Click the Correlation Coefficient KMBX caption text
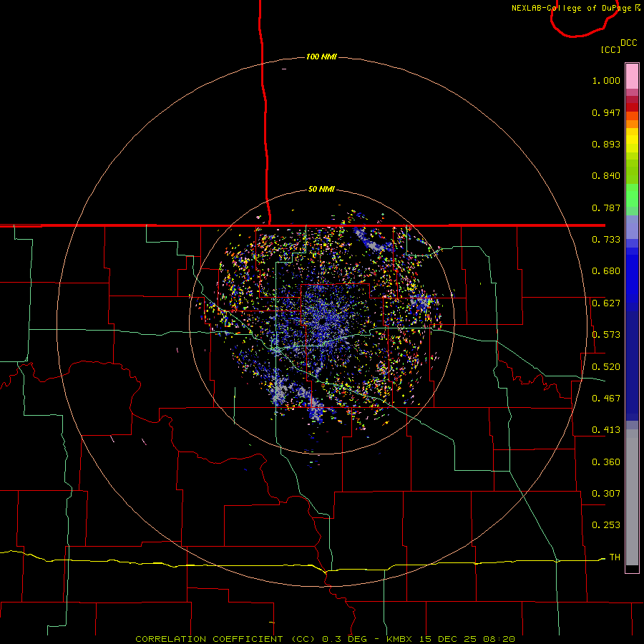The height and width of the screenshot is (644, 644). pyautogui.click(x=325, y=639)
